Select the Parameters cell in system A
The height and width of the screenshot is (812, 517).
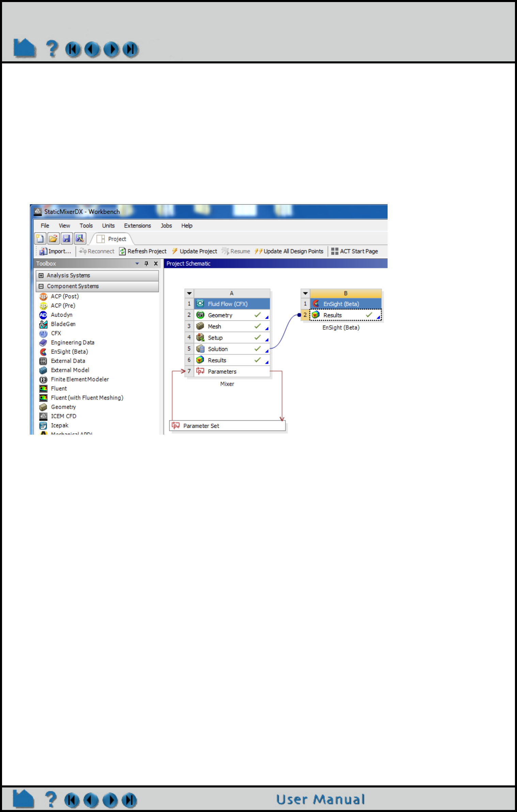pyautogui.click(x=232, y=371)
